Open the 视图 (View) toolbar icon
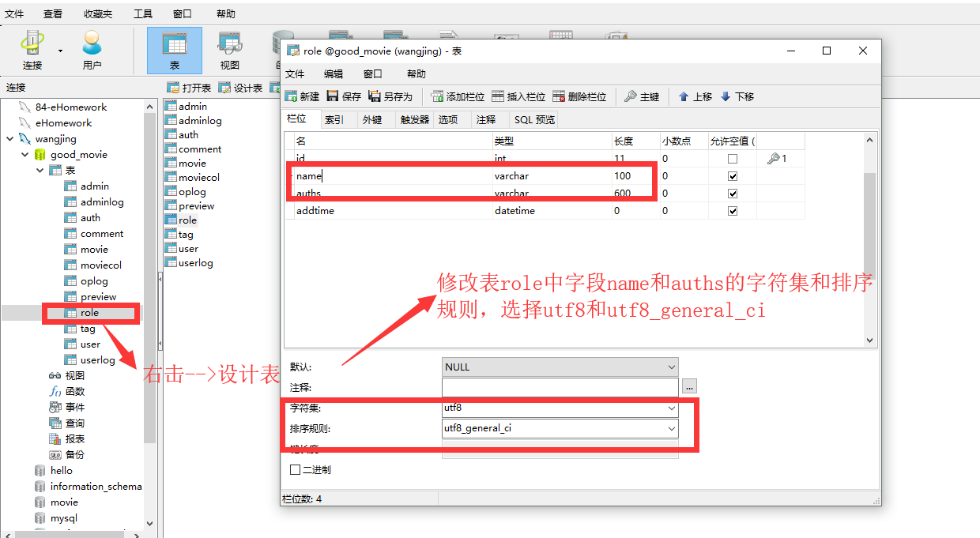The image size is (980, 538). [229, 51]
